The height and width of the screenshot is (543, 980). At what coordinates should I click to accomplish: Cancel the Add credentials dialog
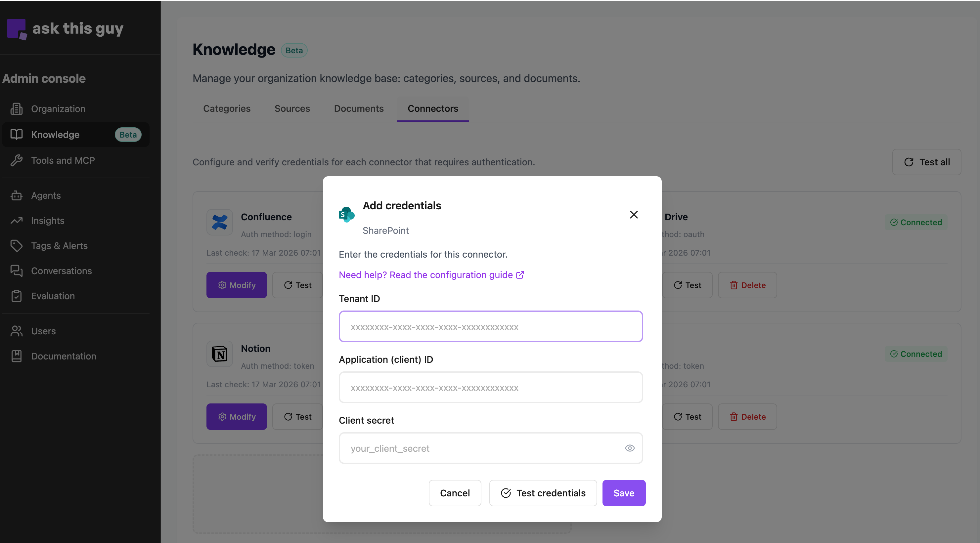pos(455,493)
